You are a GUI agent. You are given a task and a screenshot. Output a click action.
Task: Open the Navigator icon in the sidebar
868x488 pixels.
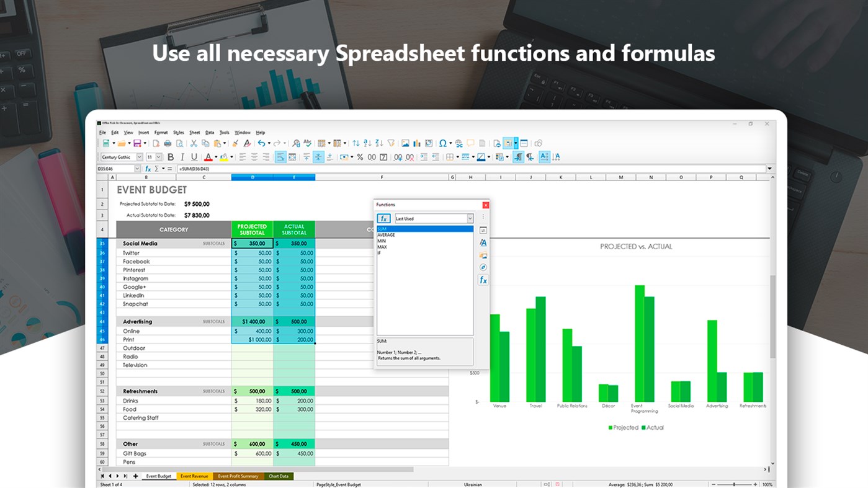tap(483, 267)
